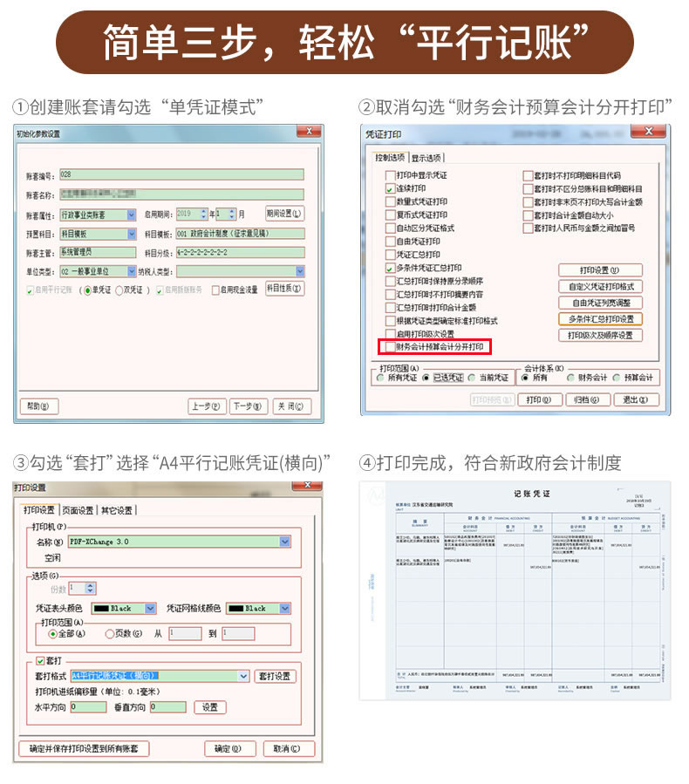Check 自由凭证打印 option
689x784 pixels.
tap(390, 242)
